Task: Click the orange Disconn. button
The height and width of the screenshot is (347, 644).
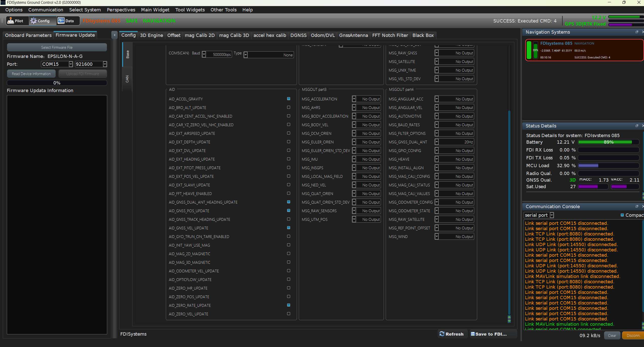Action: click(x=633, y=335)
